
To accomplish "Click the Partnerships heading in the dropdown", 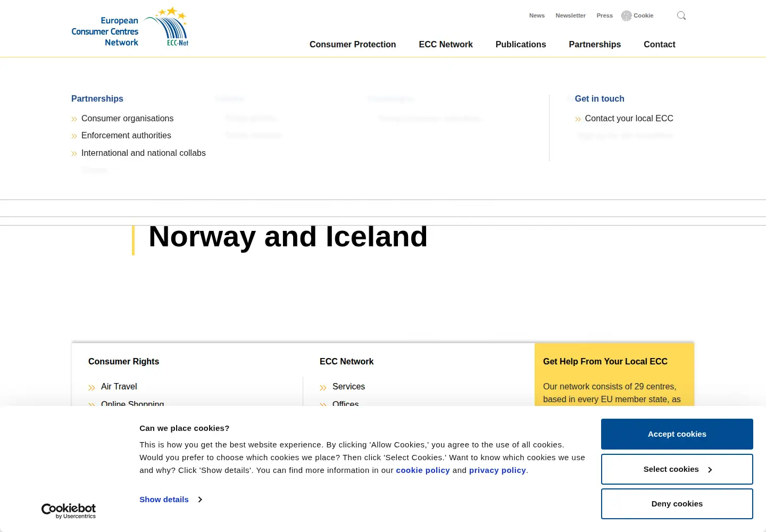I will point(97,99).
